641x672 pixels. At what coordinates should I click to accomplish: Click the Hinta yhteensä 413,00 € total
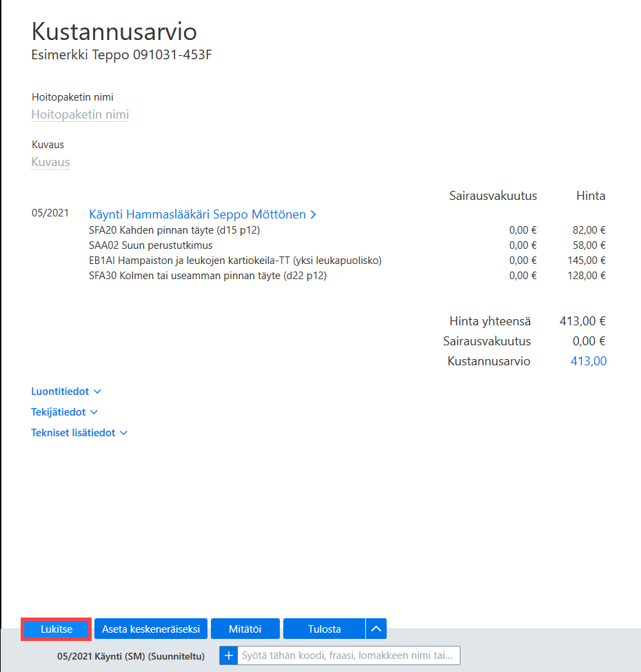582,321
